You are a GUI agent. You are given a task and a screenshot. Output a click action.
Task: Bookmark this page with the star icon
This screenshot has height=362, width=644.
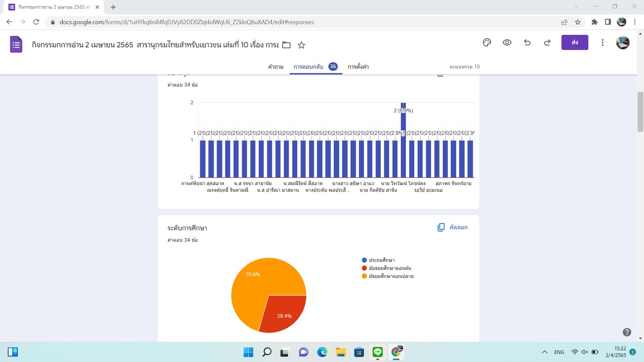coord(578,22)
